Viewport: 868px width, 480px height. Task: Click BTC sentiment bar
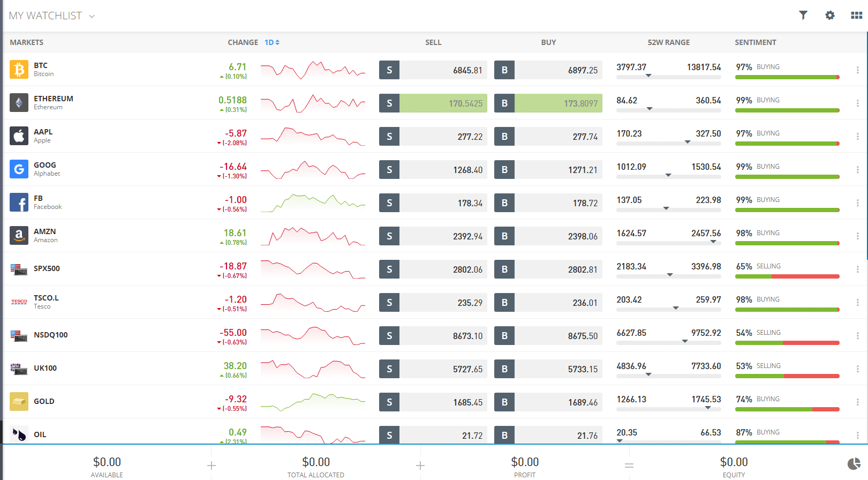(787, 77)
